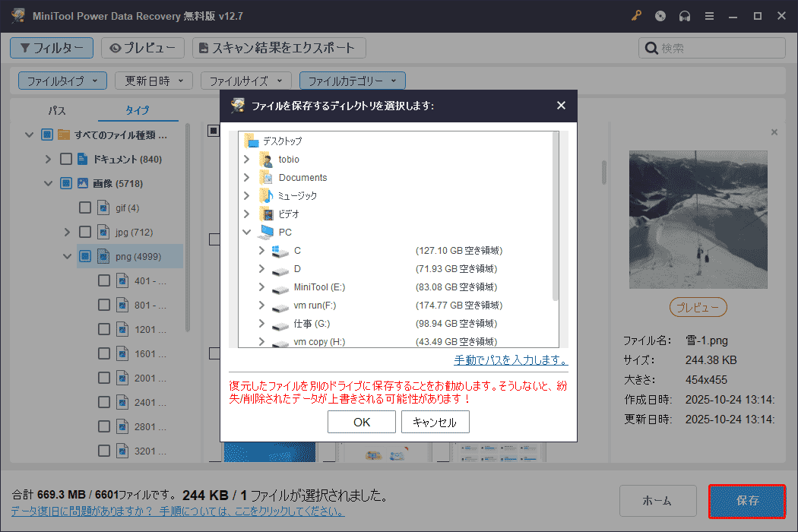Uncheck the png (4999) file checkbox

tap(86, 256)
